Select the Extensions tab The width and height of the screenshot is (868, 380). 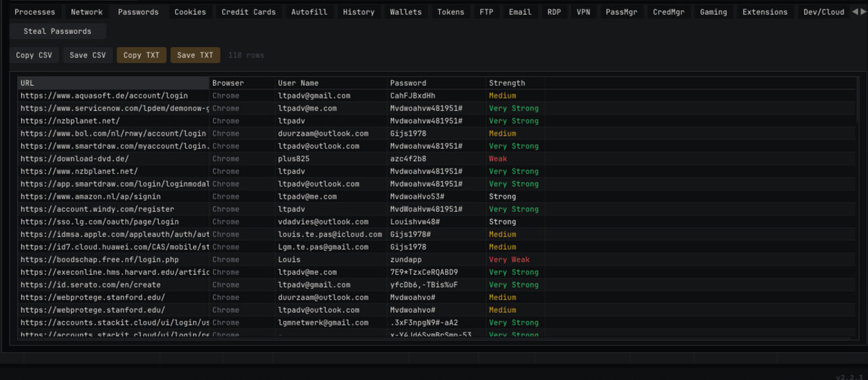pos(765,12)
